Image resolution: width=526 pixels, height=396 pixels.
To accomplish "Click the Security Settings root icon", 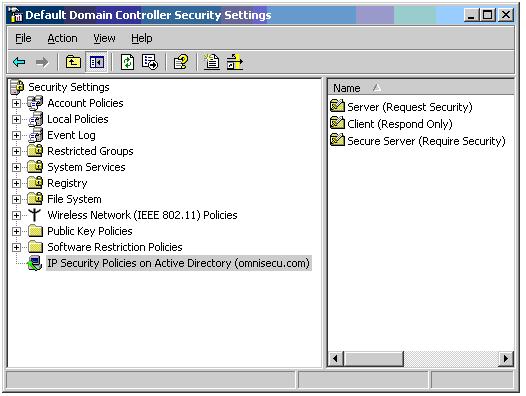I will (x=17, y=87).
